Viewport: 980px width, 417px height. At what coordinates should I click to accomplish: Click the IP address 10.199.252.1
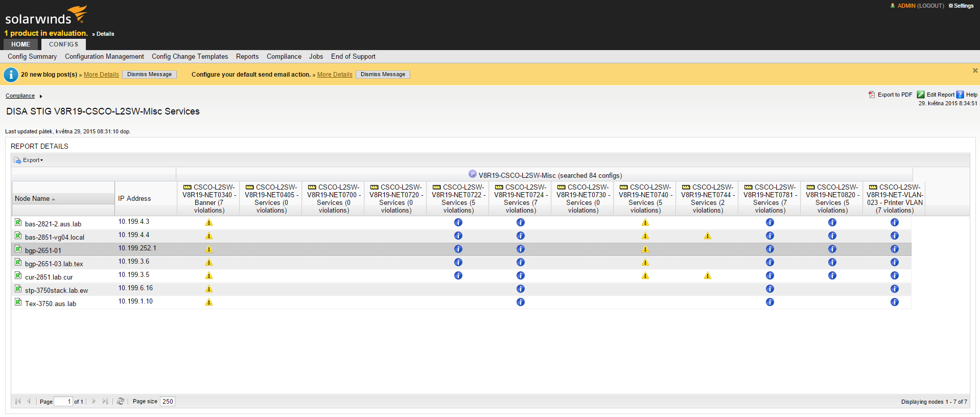137,248
